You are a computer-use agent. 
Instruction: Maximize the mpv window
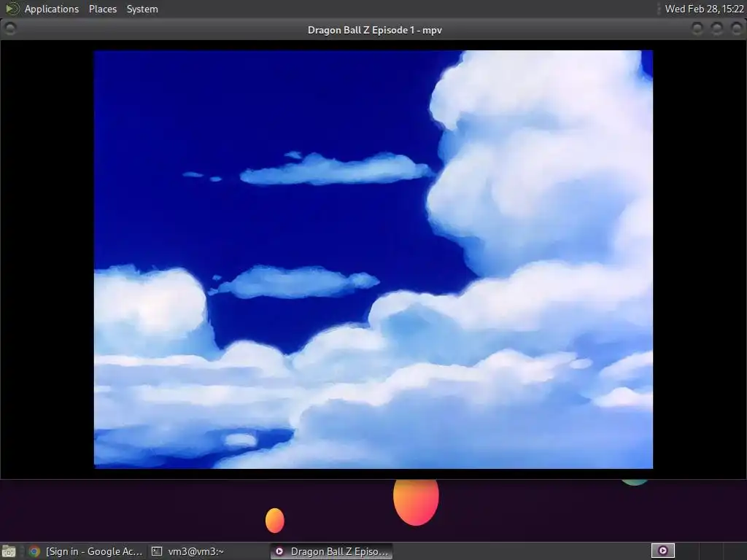716,29
